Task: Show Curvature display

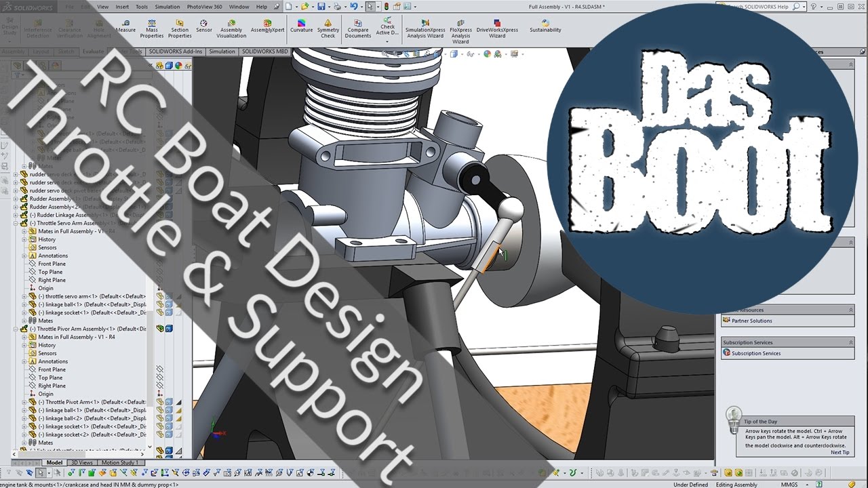Action: (x=302, y=26)
